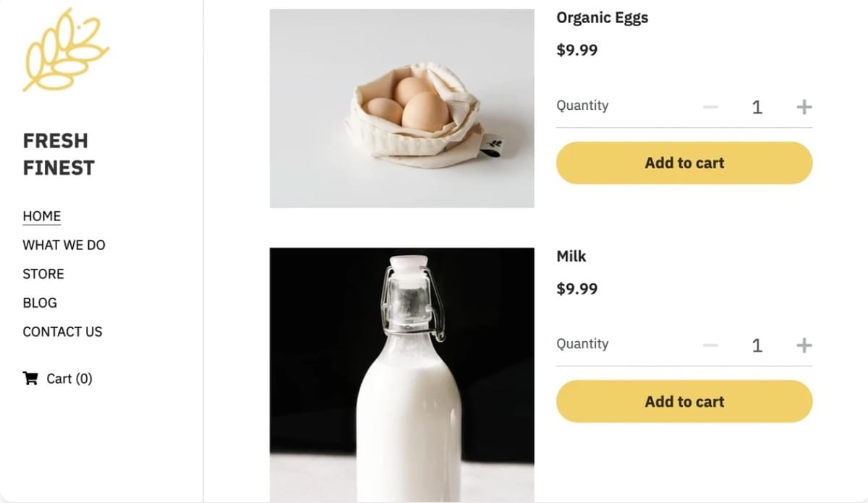Navigate to the STORE page
This screenshot has height=503, width=868.
[x=43, y=274]
